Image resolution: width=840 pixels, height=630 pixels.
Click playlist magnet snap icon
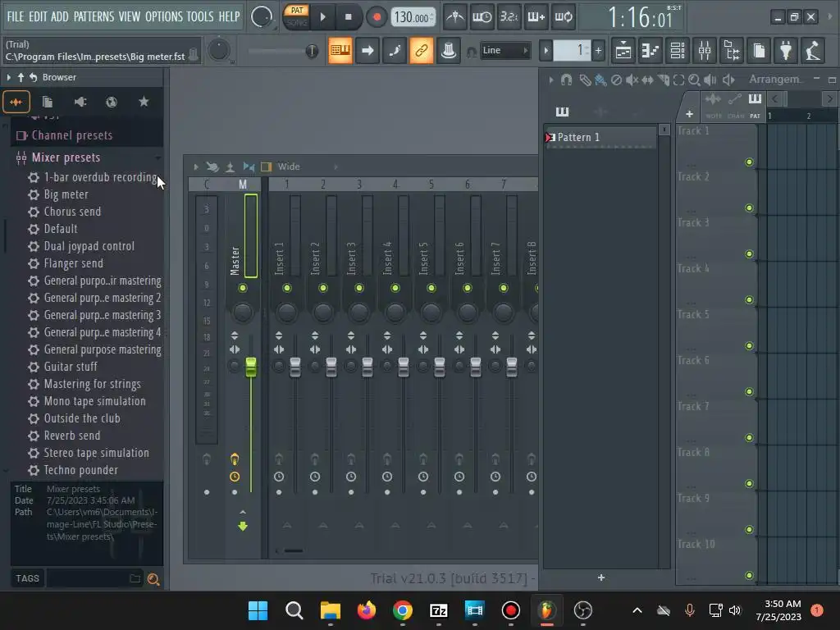pyautogui.click(x=567, y=80)
